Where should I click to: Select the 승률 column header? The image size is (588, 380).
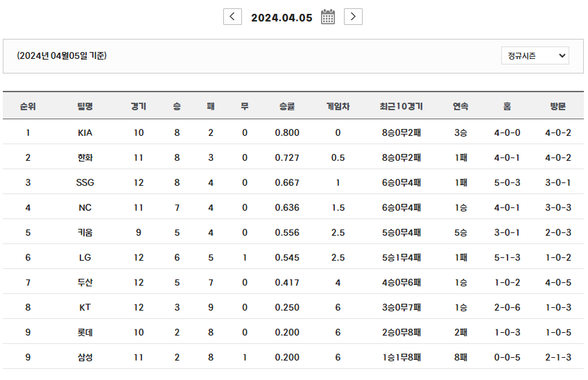(287, 107)
